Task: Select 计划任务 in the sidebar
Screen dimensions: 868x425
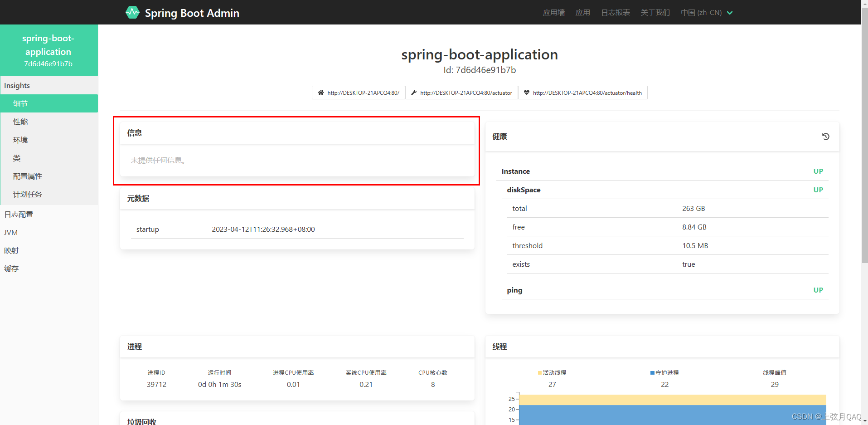Action: coord(27,194)
